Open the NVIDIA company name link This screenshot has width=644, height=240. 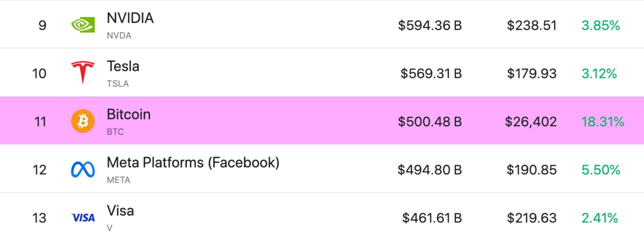tap(130, 18)
